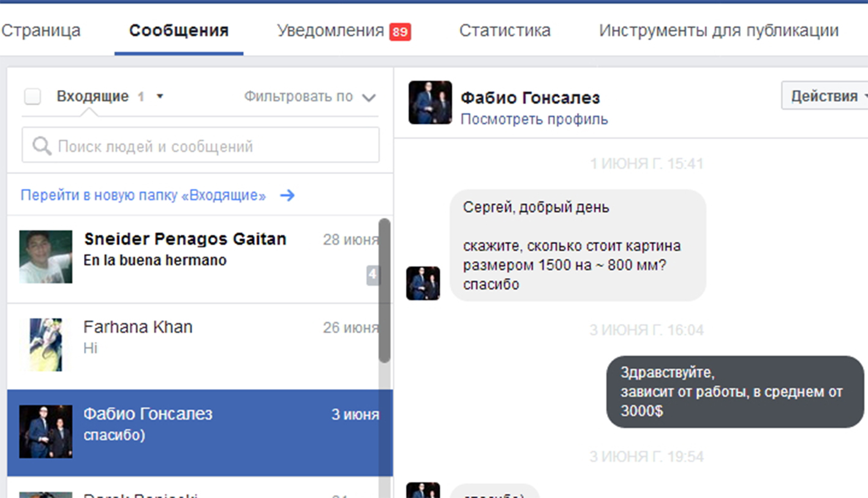Open the Уведомления tab
The height and width of the screenshot is (498, 868).
tap(330, 31)
